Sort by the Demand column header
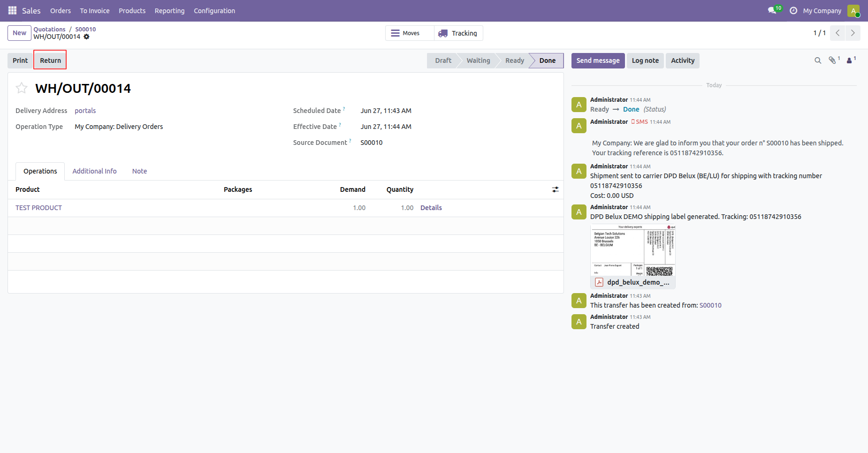Viewport: 868px width, 453px height. pyautogui.click(x=352, y=189)
